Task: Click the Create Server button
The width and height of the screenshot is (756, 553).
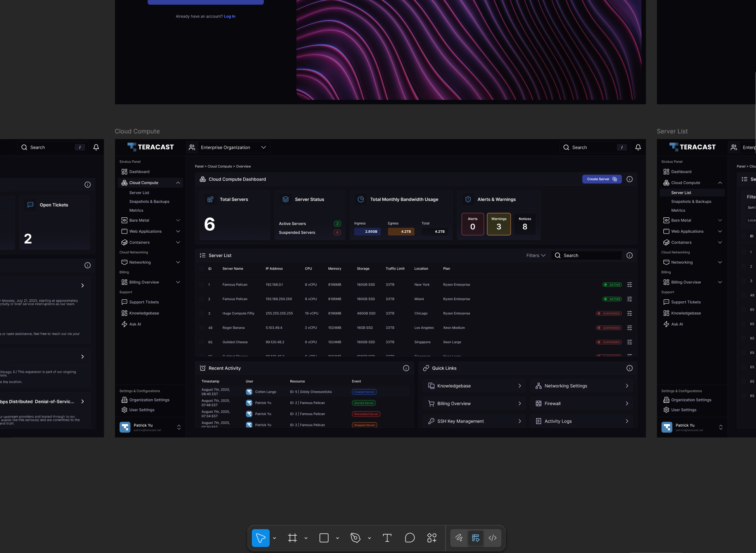Action: [601, 179]
